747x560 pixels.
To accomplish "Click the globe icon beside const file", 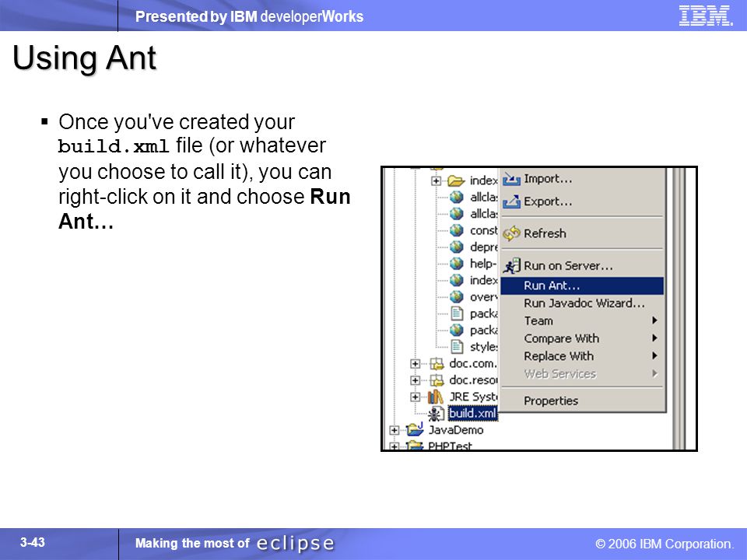I will point(457,230).
